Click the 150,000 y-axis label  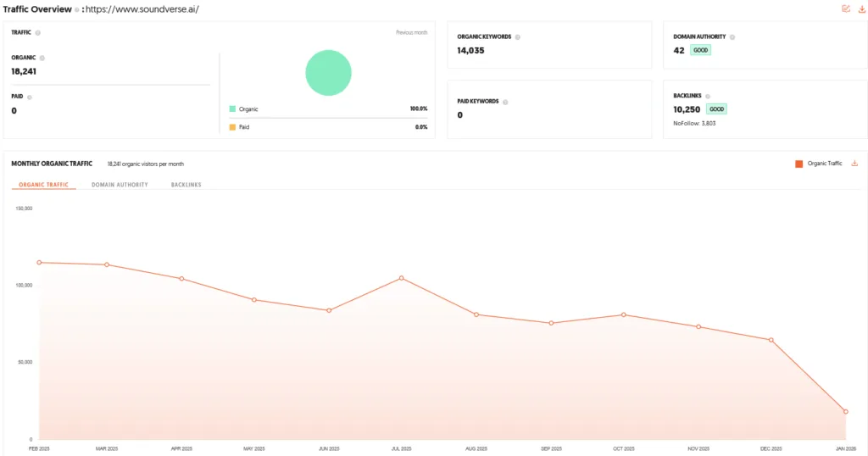point(24,209)
